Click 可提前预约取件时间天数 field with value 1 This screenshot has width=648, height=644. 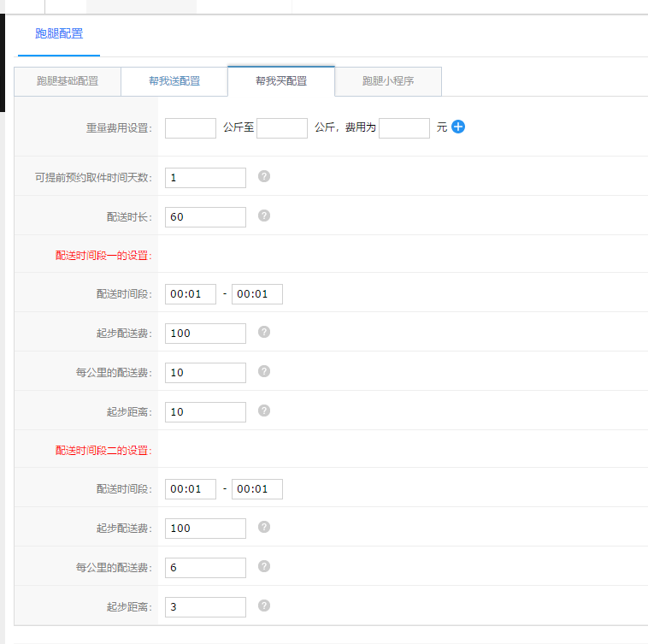(205, 178)
